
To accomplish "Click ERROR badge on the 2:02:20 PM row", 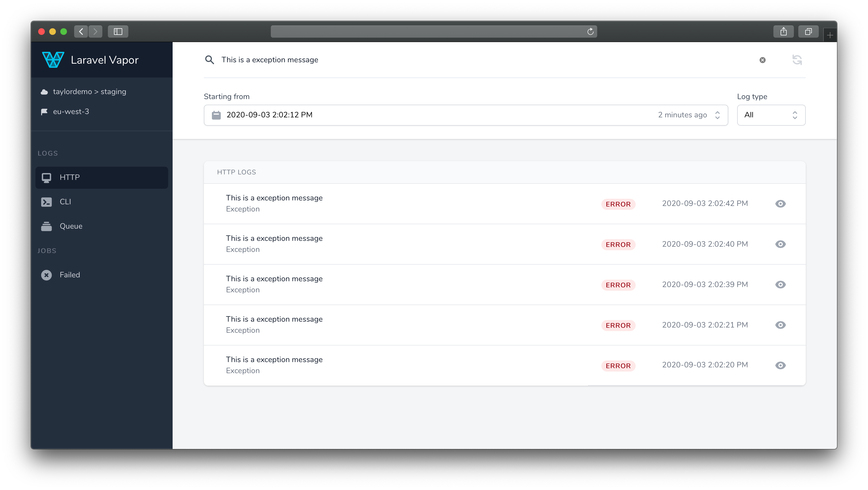I will tap(618, 366).
